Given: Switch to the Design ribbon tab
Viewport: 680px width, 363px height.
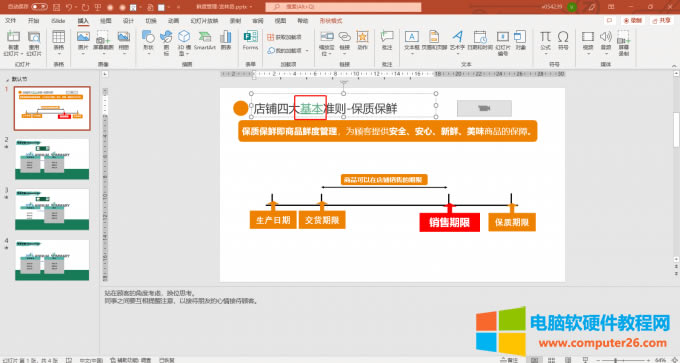Looking at the screenshot, I should click(128, 21).
